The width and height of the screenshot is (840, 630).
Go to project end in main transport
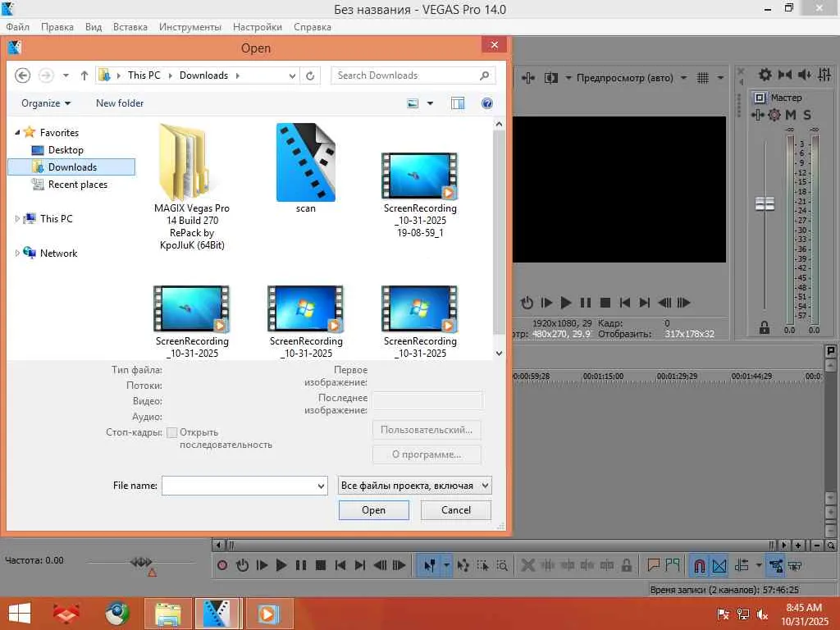[x=360, y=565]
